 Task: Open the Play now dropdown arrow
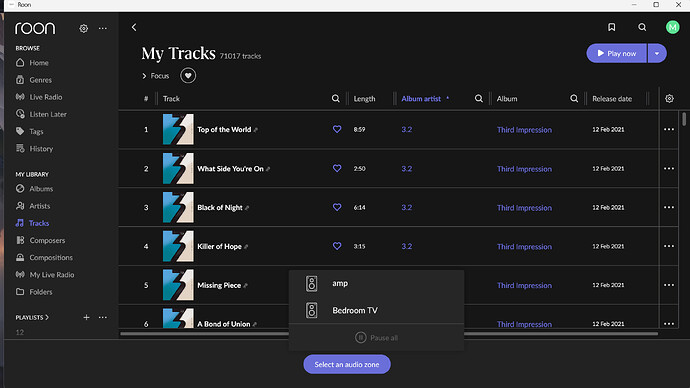pos(657,53)
